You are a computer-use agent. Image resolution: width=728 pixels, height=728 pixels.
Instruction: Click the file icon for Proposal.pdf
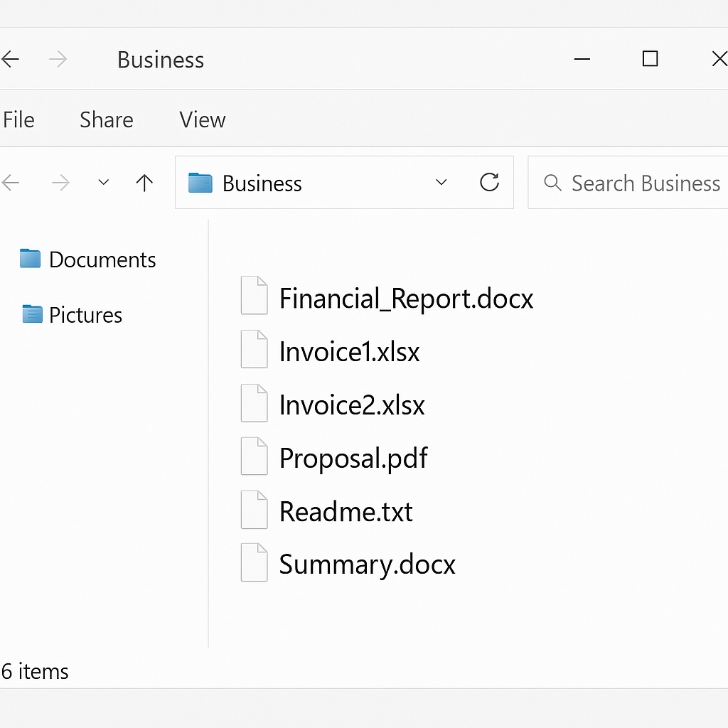pos(254,456)
